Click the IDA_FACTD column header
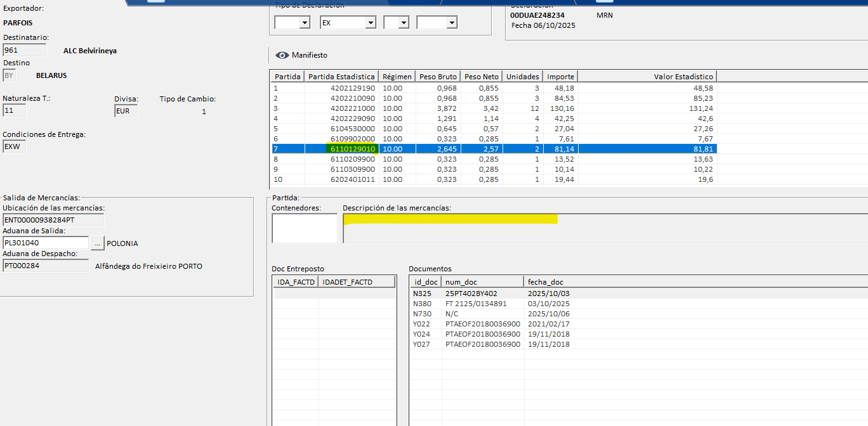The width and height of the screenshot is (868, 426). (x=295, y=281)
